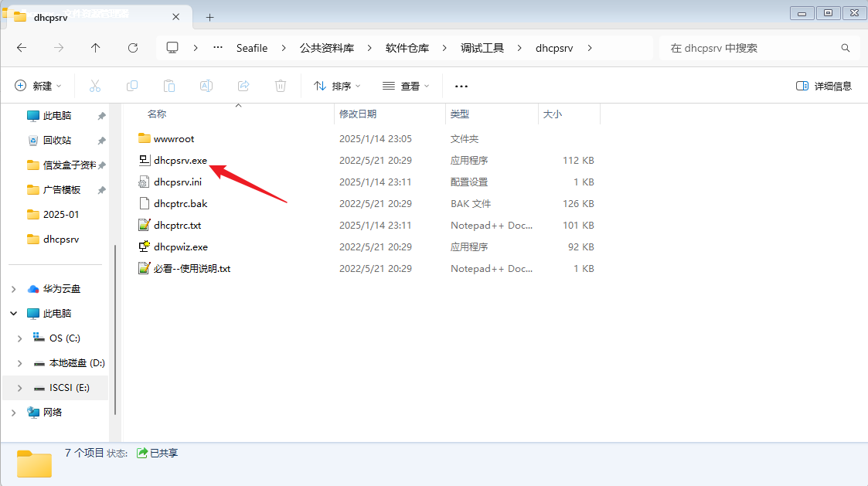Click the Delete trash can icon
This screenshot has width=868, height=486.
coord(281,86)
